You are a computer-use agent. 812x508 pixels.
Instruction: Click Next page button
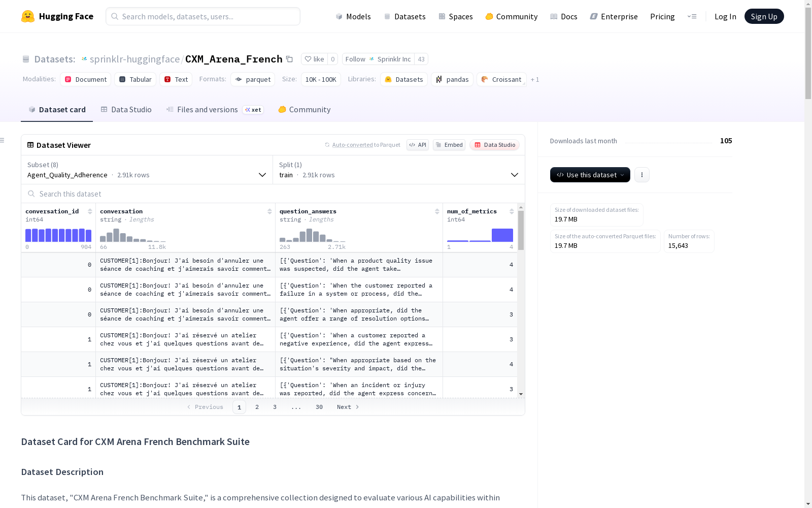click(348, 407)
